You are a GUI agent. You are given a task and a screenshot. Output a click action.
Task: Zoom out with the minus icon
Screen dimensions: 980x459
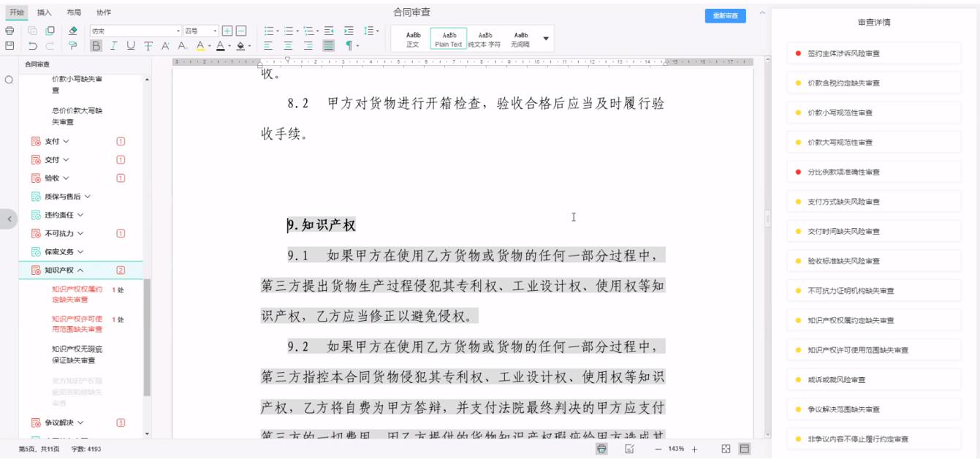658,449
